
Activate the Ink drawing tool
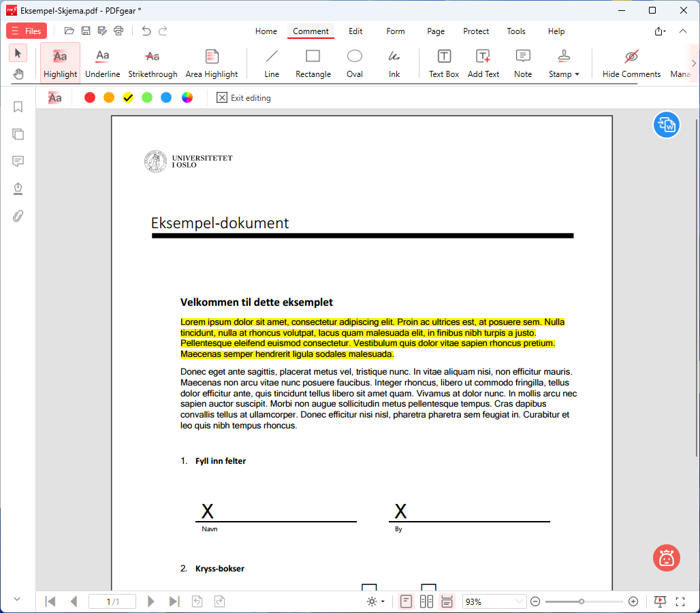[394, 63]
